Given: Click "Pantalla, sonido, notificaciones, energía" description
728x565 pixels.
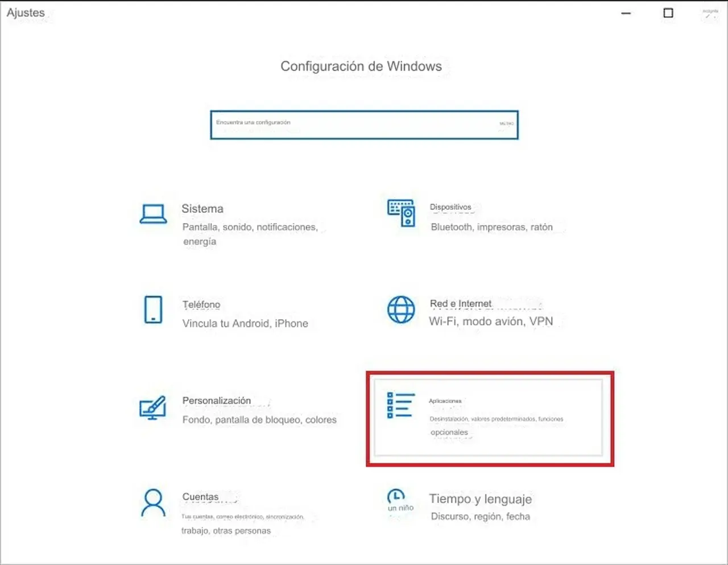Looking at the screenshot, I should [250, 234].
